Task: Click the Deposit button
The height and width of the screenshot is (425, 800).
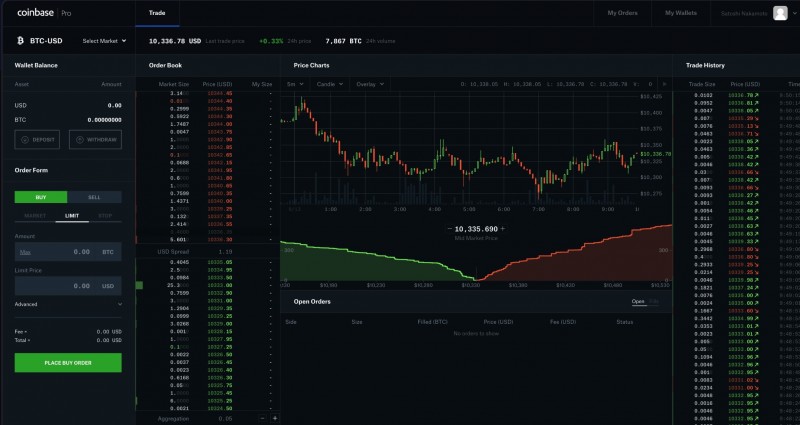Action: click(x=37, y=140)
